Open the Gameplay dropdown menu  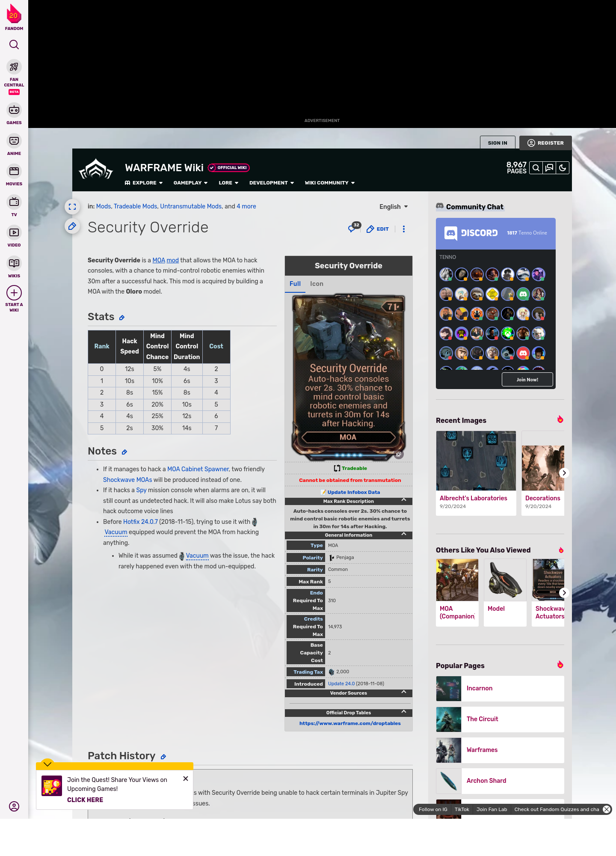(190, 183)
